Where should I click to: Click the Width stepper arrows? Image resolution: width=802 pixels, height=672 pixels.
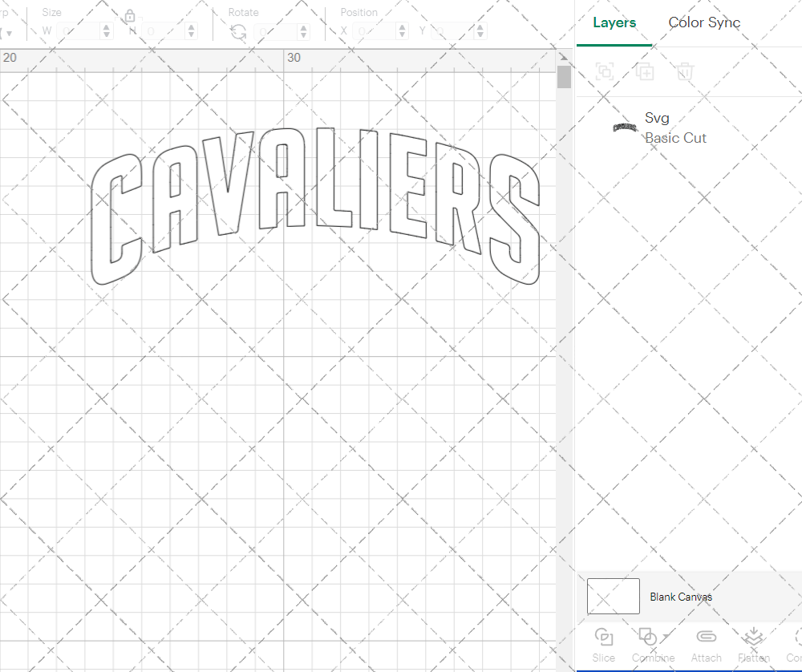point(107,32)
